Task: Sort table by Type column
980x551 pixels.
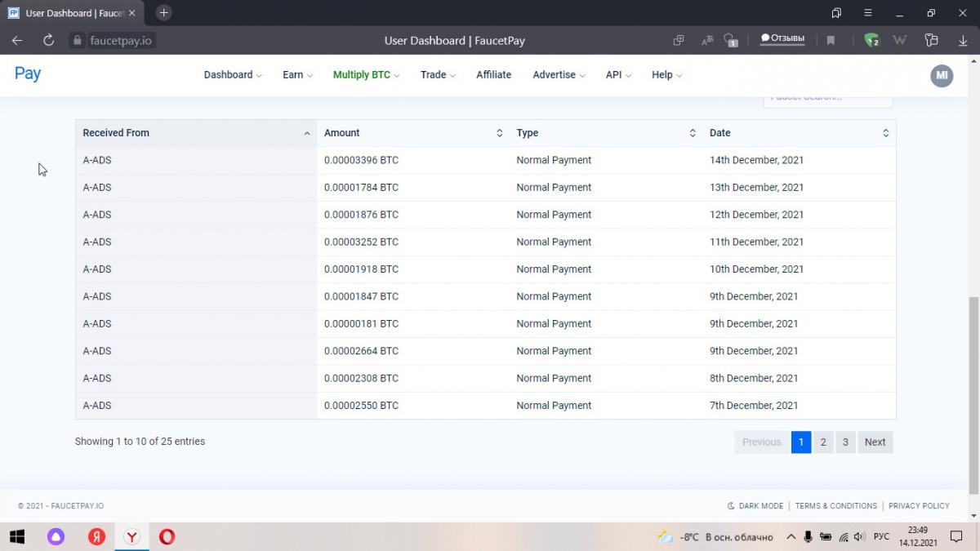Action: pos(606,133)
